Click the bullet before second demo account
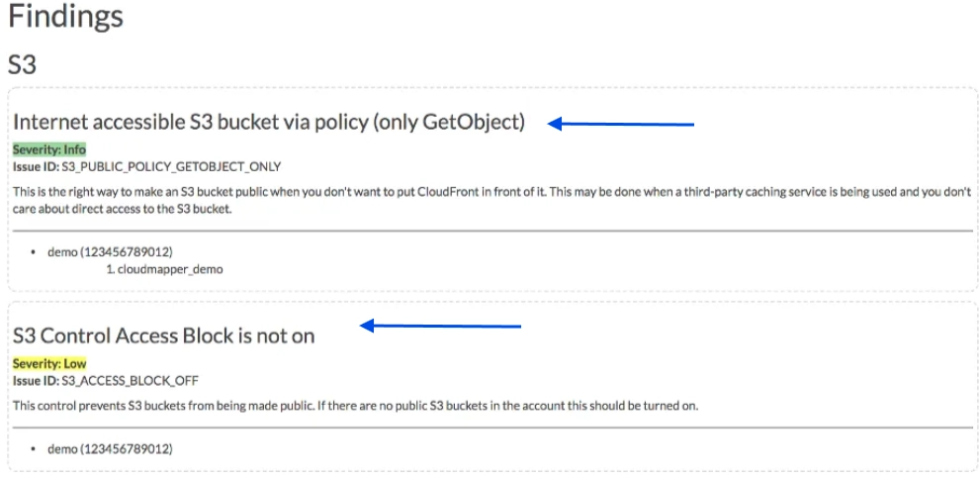This screenshot has height=479, width=980. tap(33, 449)
